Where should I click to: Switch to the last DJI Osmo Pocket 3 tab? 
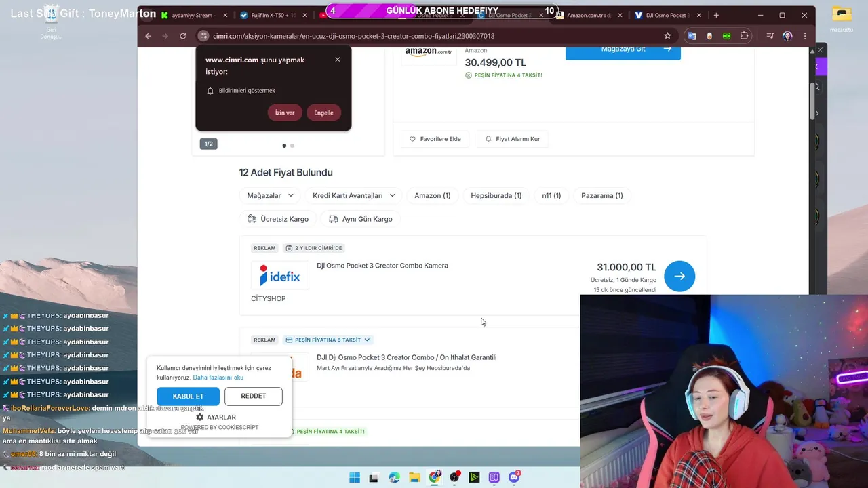668,15
